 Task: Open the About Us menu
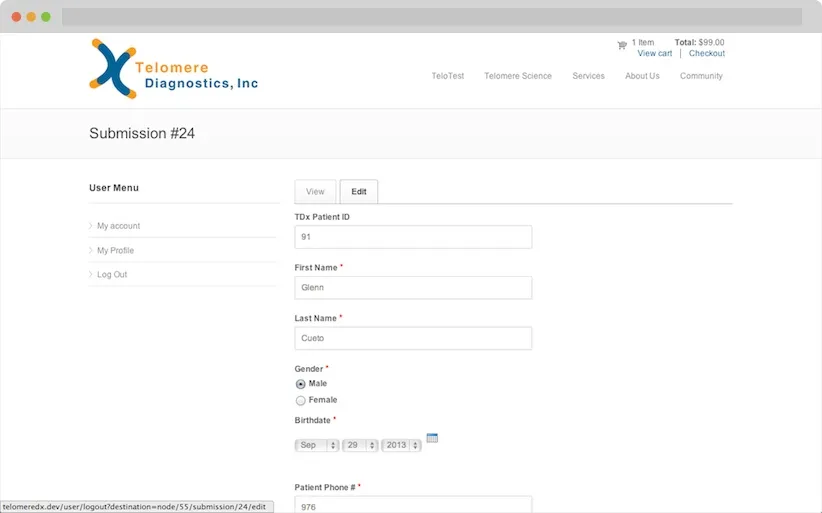[642, 76]
